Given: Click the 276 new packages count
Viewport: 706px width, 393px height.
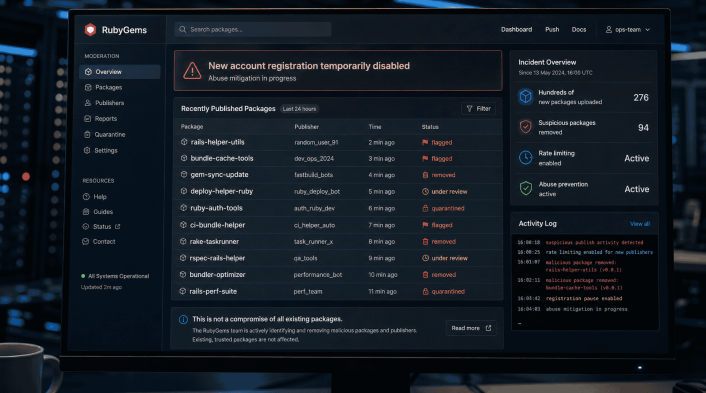Looking at the screenshot, I should click(x=641, y=97).
